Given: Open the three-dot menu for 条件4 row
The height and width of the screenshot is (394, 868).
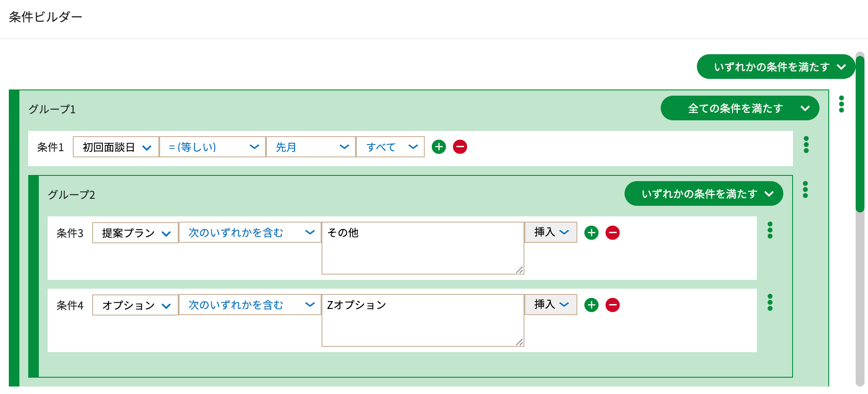Looking at the screenshot, I should (x=770, y=302).
